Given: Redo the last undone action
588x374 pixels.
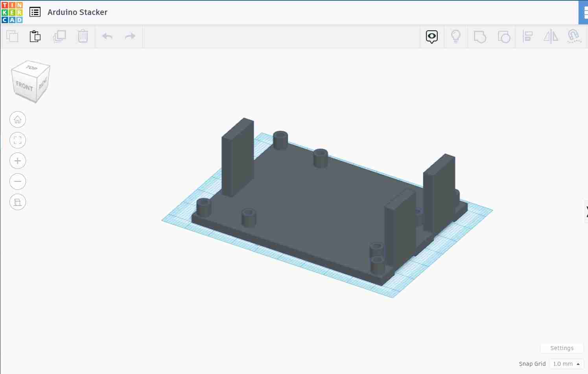Looking at the screenshot, I should [x=130, y=36].
